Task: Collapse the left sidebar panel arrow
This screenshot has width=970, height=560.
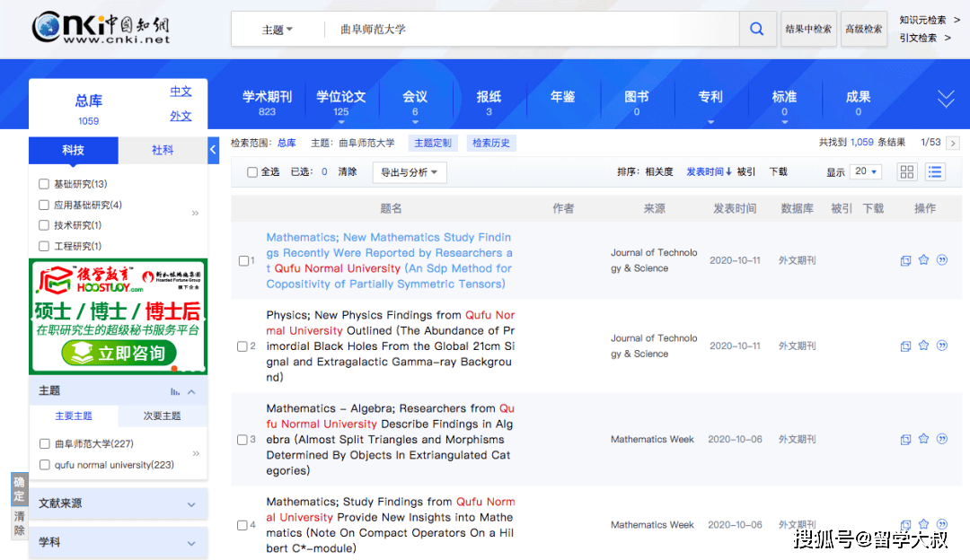Action: pyautogui.click(x=213, y=150)
